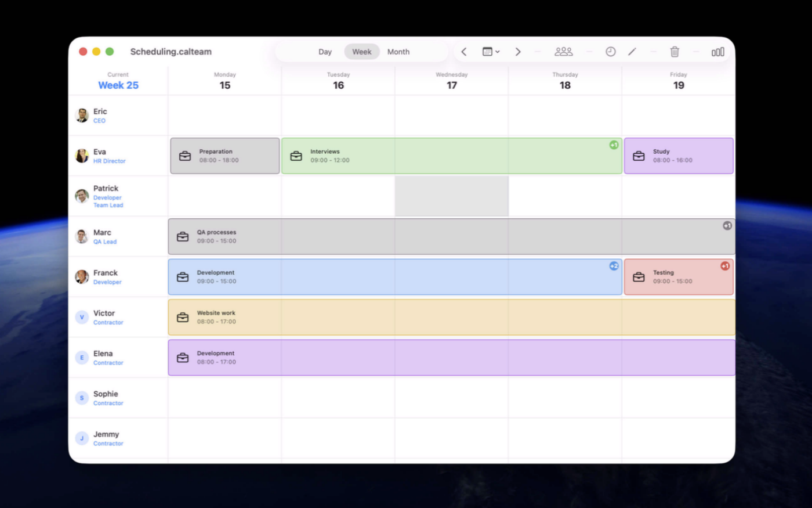This screenshot has height=508, width=812.
Task: Select the name Jemmy in the team list
Action: point(106,434)
